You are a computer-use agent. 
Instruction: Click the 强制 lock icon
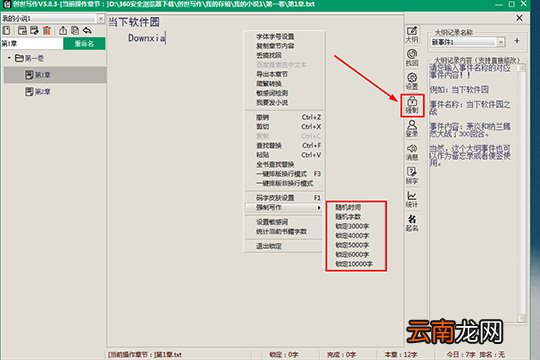point(412,105)
